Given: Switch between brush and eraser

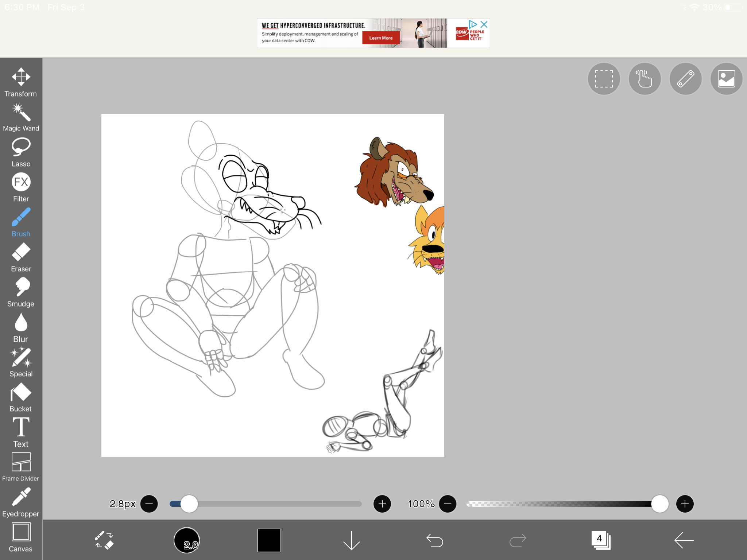Looking at the screenshot, I should [x=104, y=540].
